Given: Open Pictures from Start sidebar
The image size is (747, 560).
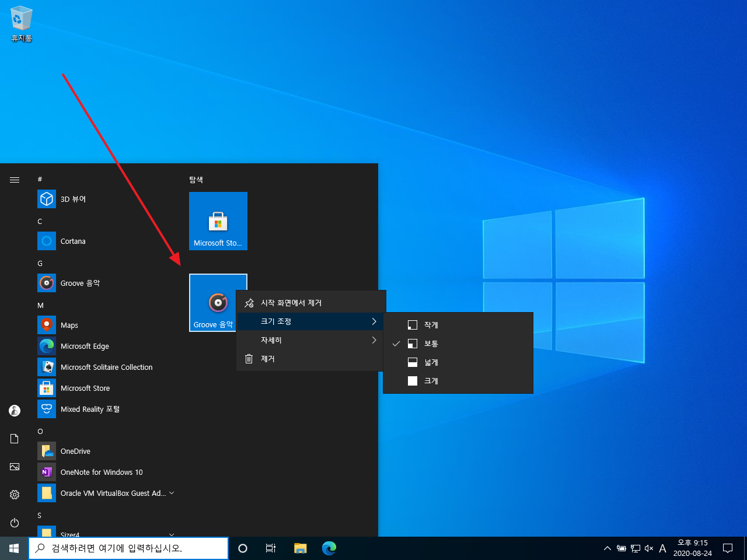Looking at the screenshot, I should tap(15, 467).
